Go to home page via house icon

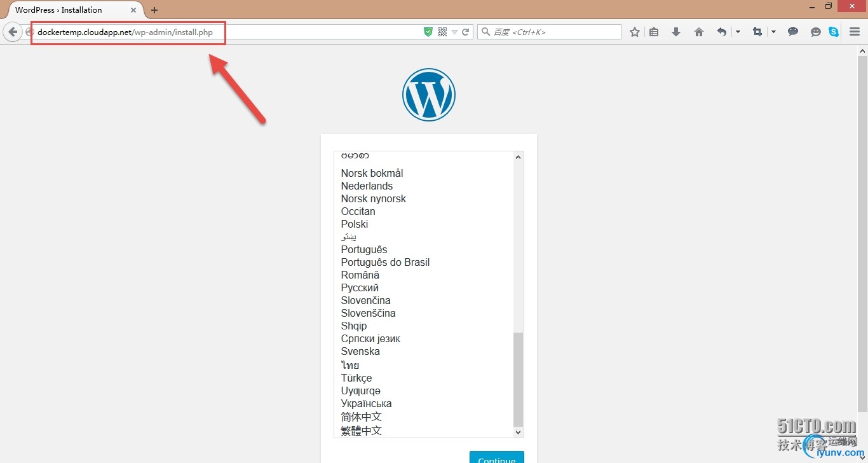point(699,32)
